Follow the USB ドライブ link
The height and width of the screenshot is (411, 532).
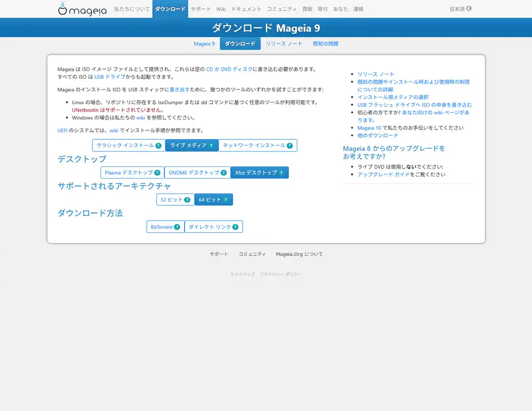pyautogui.click(x=110, y=77)
